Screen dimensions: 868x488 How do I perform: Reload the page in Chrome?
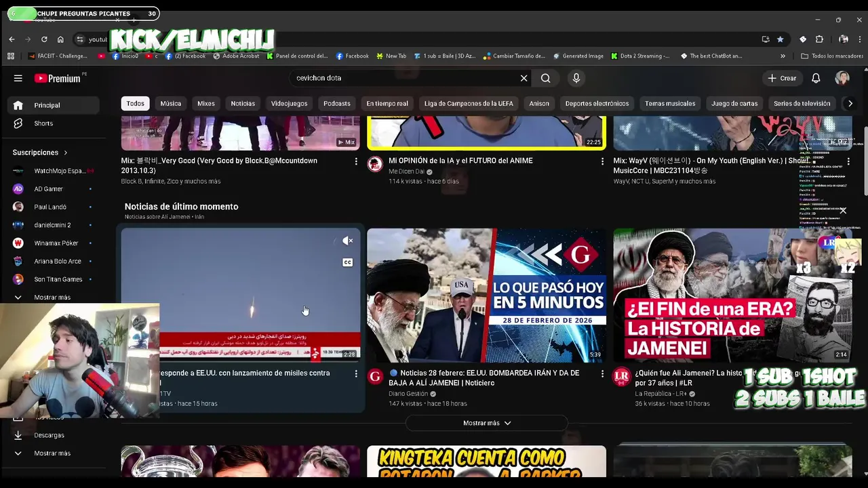pyautogui.click(x=44, y=39)
